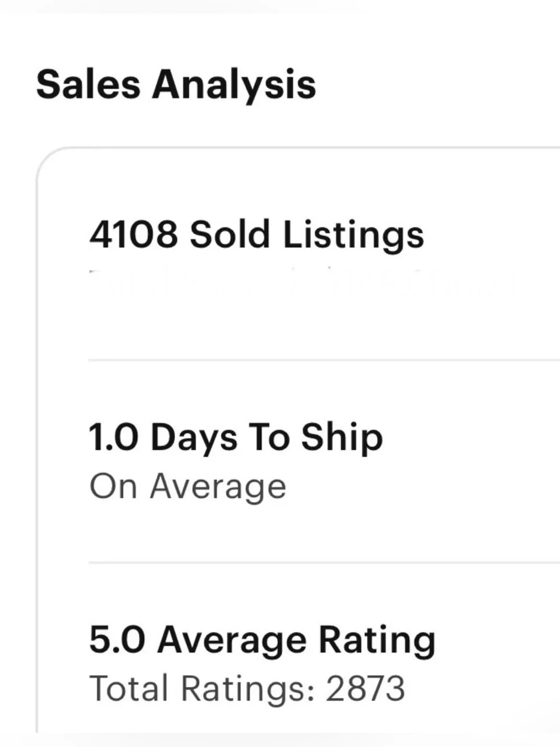Click the divider above Days To Ship
Viewport: 560px width, 747px height.
coord(324,360)
